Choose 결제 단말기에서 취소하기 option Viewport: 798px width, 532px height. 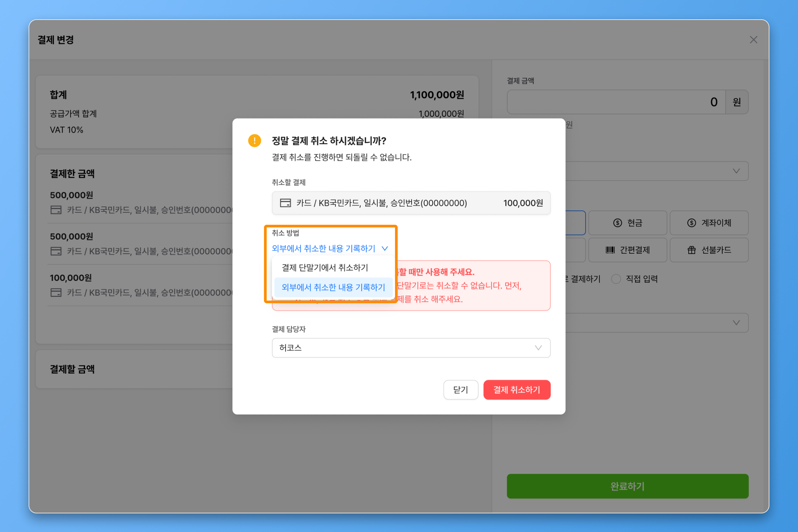(x=325, y=268)
